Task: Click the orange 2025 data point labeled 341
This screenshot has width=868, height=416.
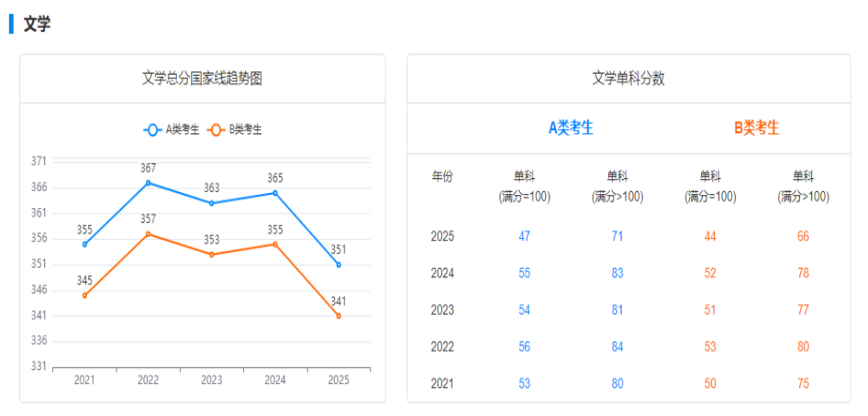Action: tap(338, 316)
